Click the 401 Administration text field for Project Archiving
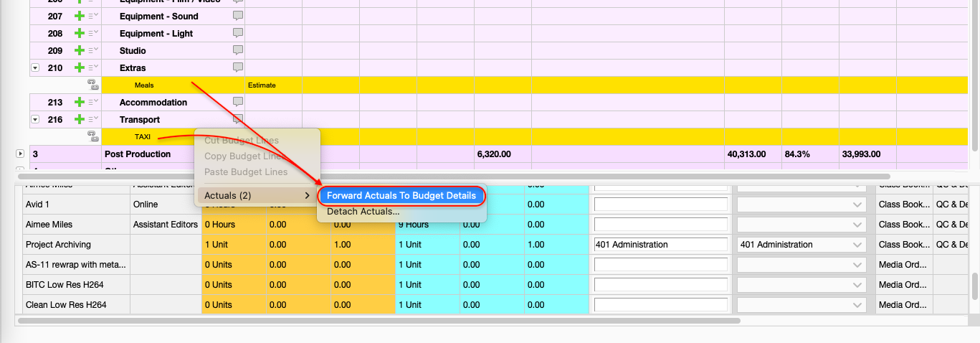Screen dimensions: 980x343 coord(660,245)
